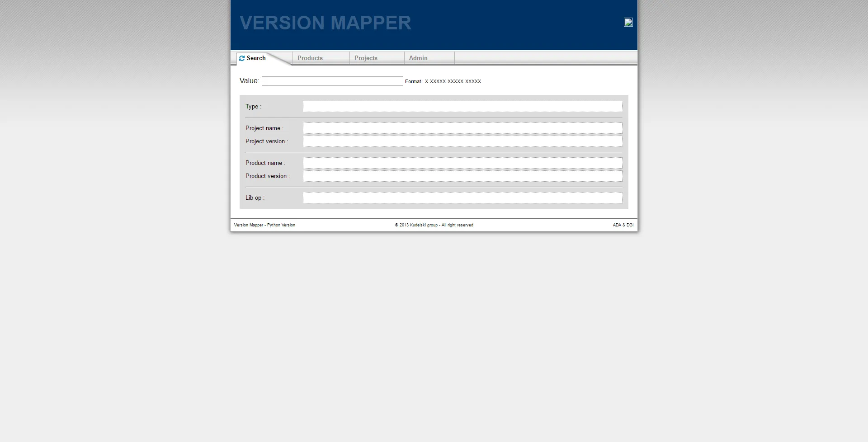Switch to the Products tab

click(x=321, y=58)
